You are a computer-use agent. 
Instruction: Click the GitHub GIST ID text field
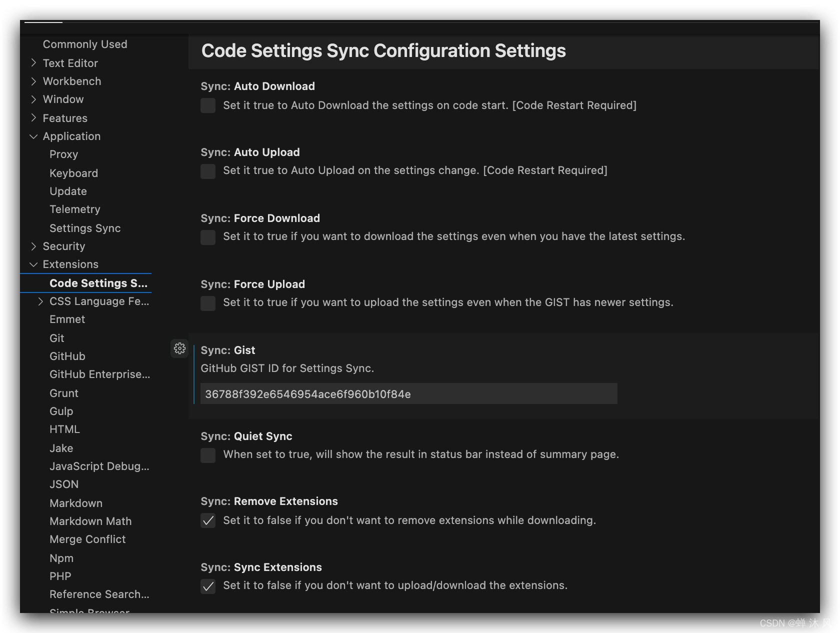pos(408,394)
